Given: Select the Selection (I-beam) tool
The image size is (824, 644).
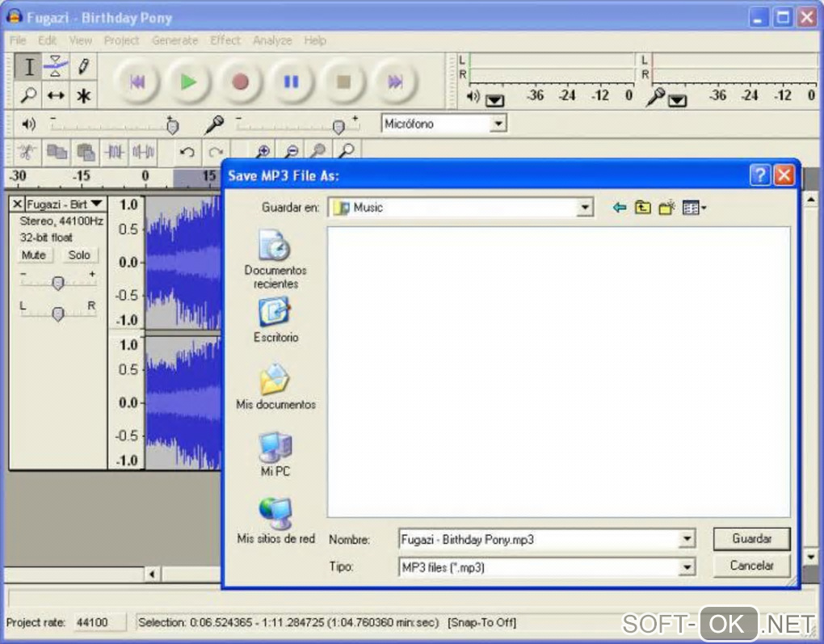Looking at the screenshot, I should 28,67.
